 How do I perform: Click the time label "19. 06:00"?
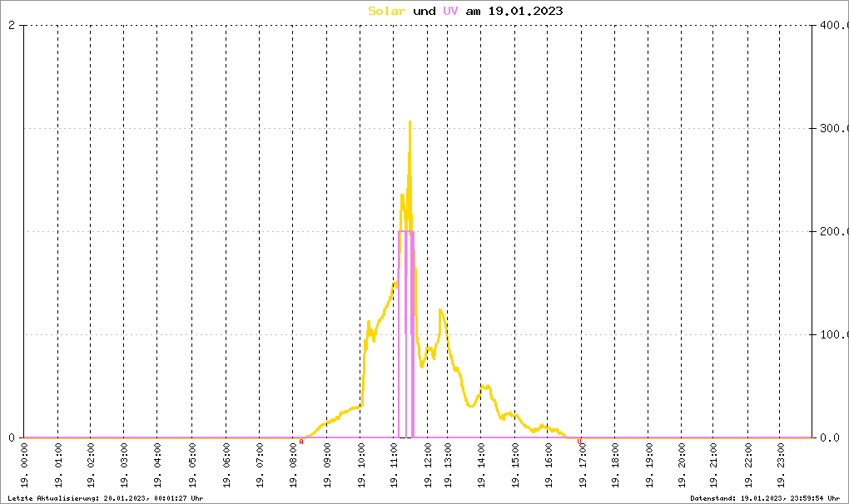(226, 465)
